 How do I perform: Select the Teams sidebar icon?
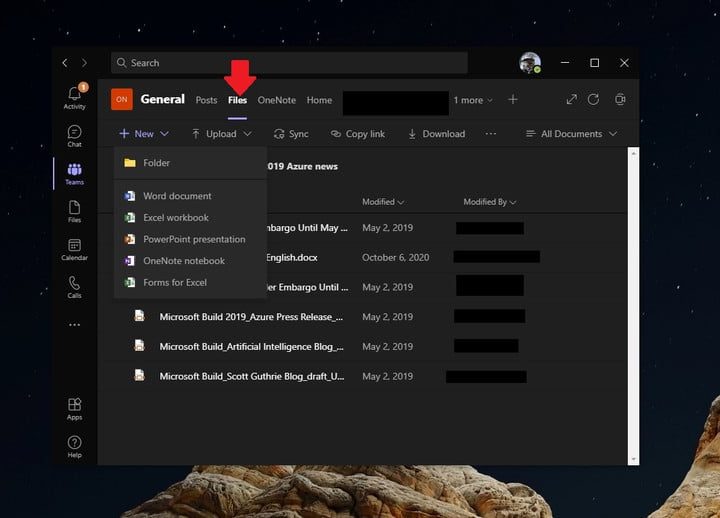74,174
